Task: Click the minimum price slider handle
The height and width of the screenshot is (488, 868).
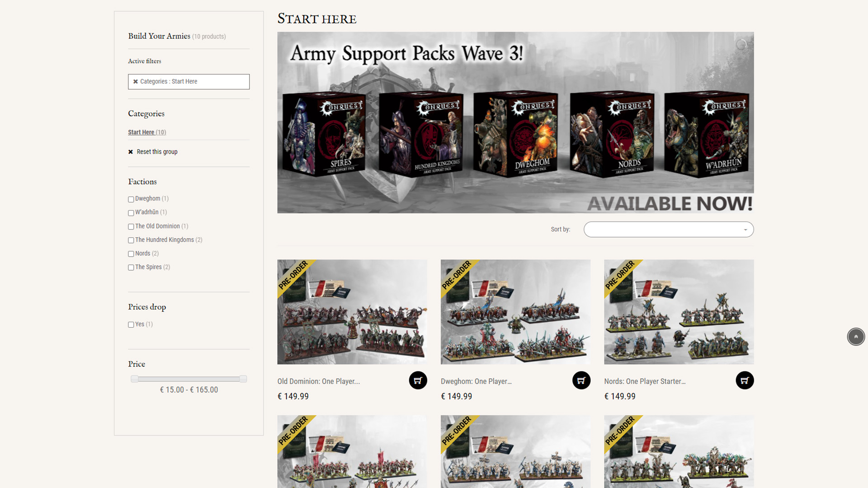Action: tap(135, 379)
